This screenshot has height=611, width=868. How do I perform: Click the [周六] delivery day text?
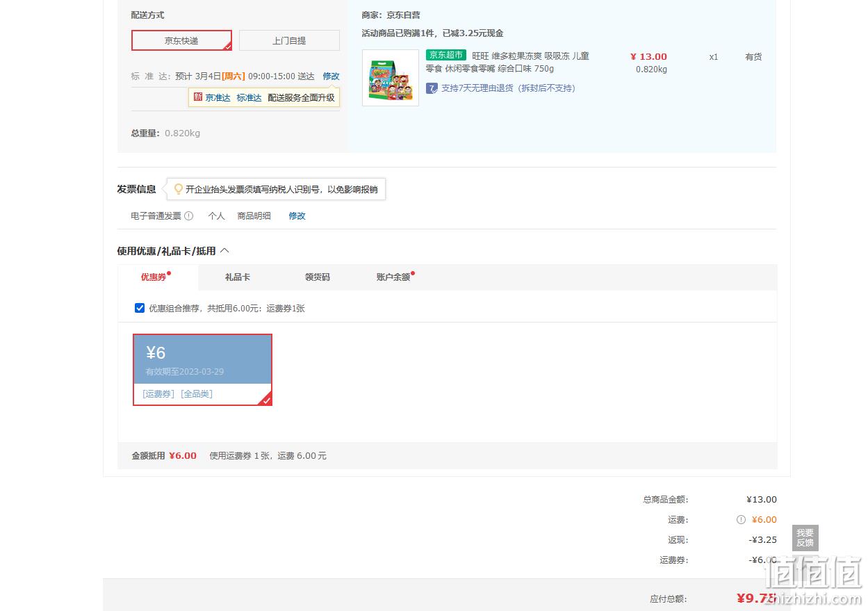[x=233, y=76]
